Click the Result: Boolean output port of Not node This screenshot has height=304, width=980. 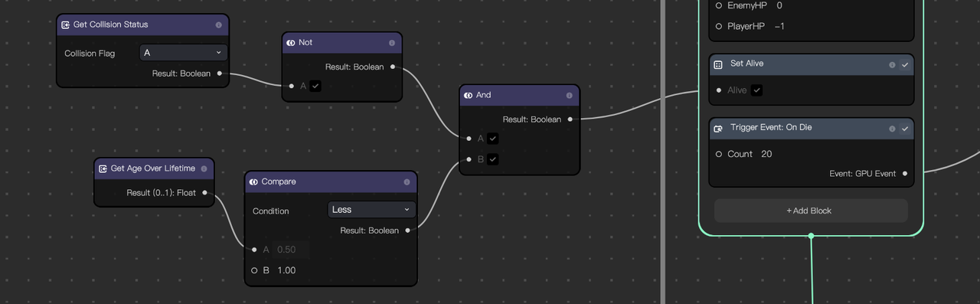click(393, 67)
